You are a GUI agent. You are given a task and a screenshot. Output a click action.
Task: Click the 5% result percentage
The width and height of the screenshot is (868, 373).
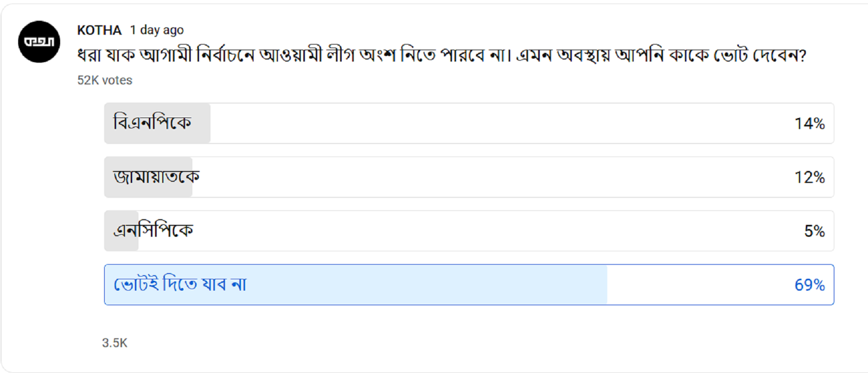pos(814,231)
